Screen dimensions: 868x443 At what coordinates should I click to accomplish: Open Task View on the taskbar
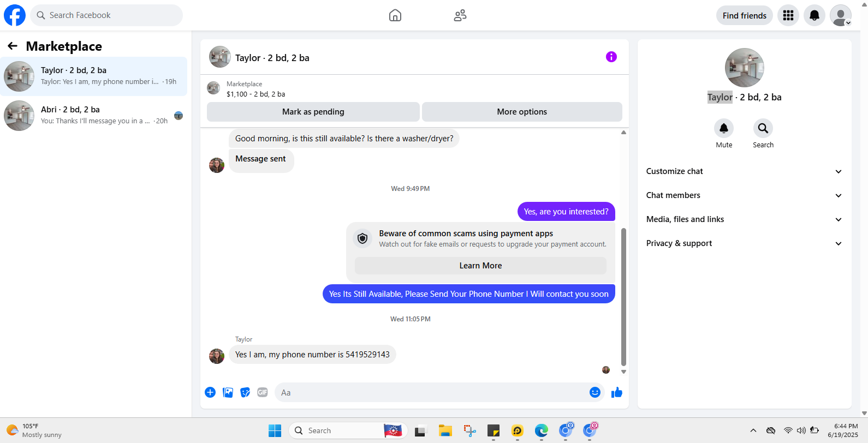[x=420, y=430]
